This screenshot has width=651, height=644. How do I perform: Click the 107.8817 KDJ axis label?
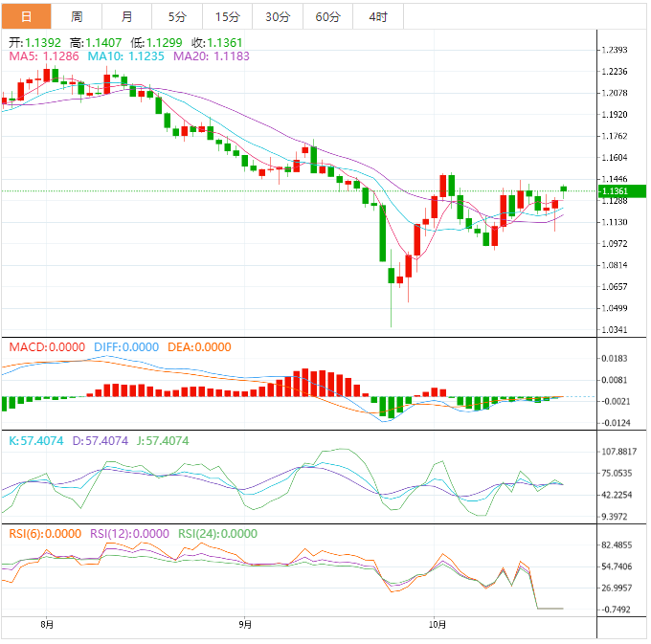point(619,452)
